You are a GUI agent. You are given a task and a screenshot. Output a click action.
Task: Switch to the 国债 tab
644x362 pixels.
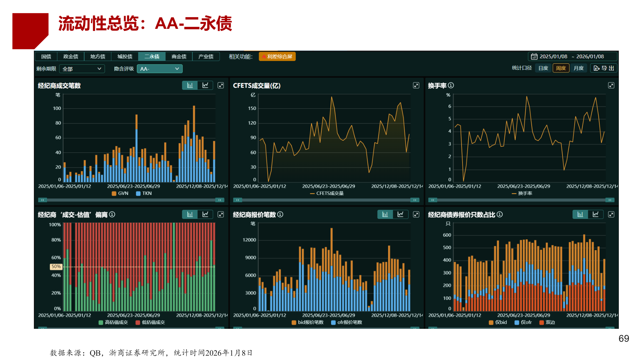pyautogui.click(x=47, y=56)
